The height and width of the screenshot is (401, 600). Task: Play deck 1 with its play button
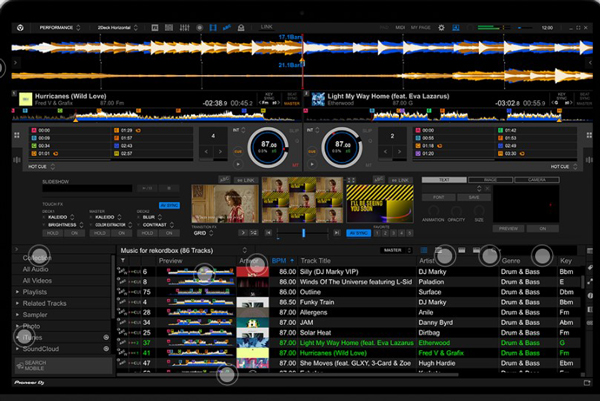pos(238,164)
